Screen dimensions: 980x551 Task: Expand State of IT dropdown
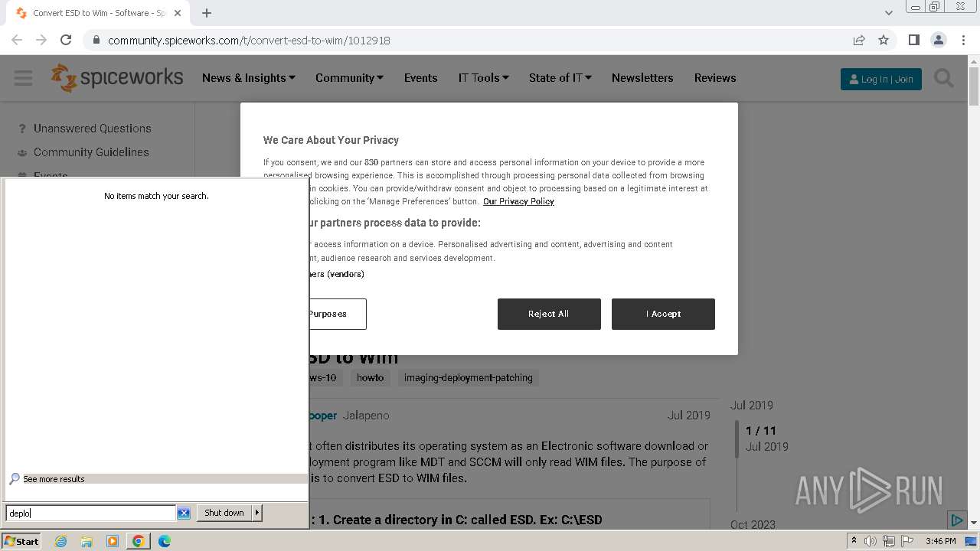560,78
